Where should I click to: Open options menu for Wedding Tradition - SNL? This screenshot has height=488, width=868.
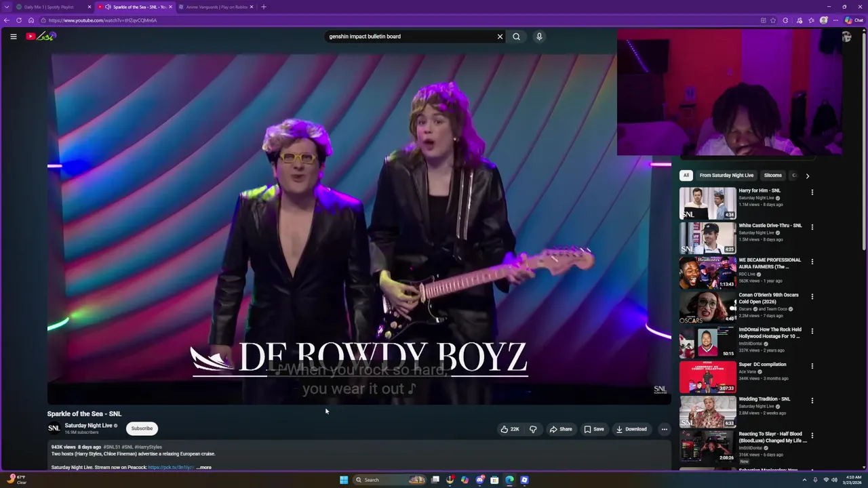point(812,401)
